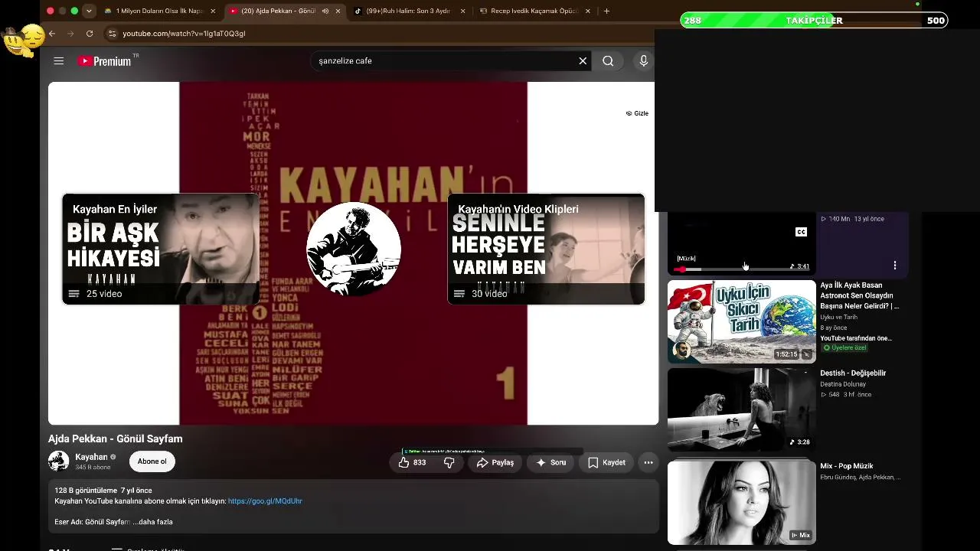980x551 pixels.
Task: Dislike the video with thumbs down
Action: 449,462
